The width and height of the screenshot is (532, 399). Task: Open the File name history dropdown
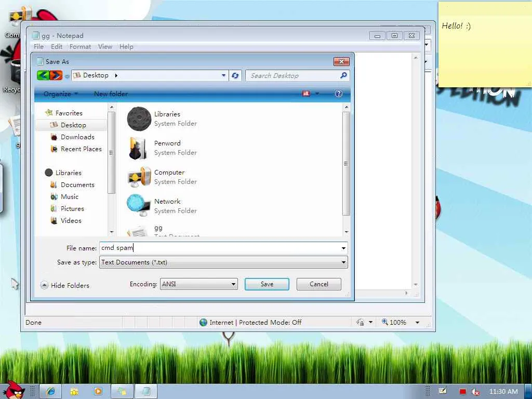[343, 248]
